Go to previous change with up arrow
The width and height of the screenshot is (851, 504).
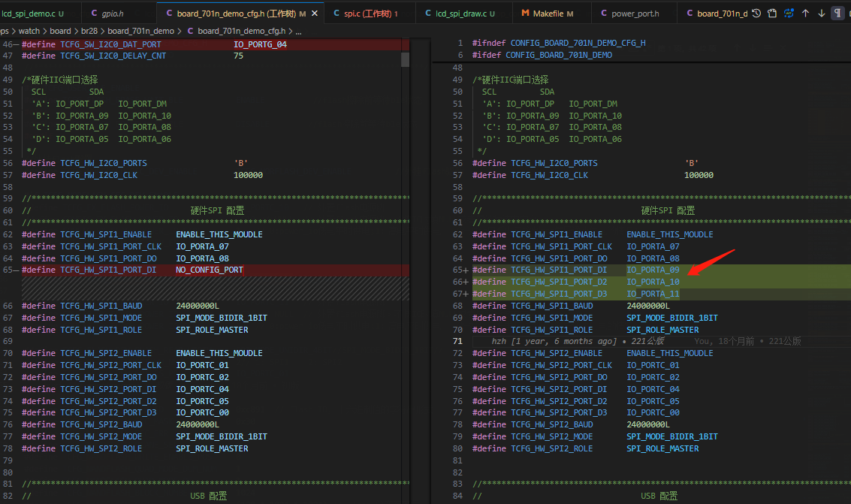pos(805,13)
